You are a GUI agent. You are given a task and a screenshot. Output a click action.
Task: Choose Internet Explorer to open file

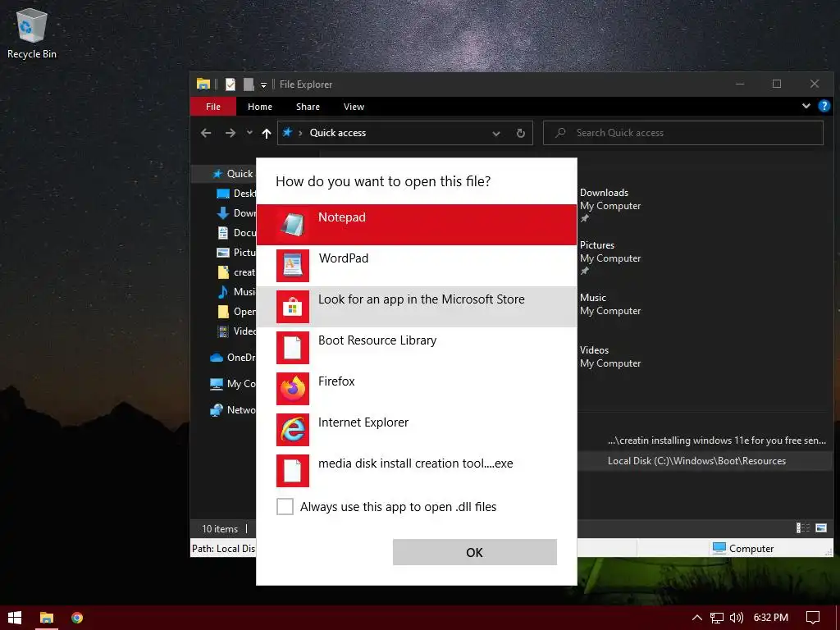(416, 429)
